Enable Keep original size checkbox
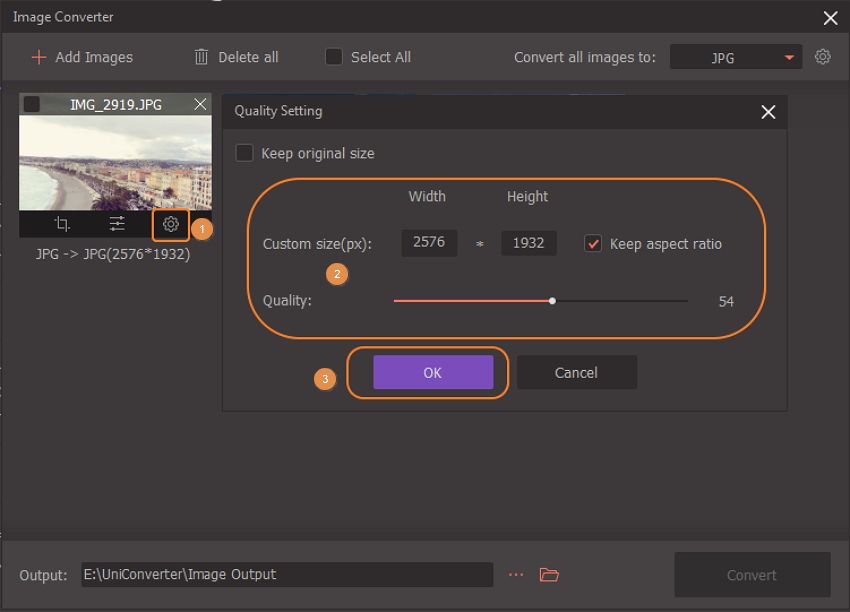The height and width of the screenshot is (612, 850). point(244,153)
